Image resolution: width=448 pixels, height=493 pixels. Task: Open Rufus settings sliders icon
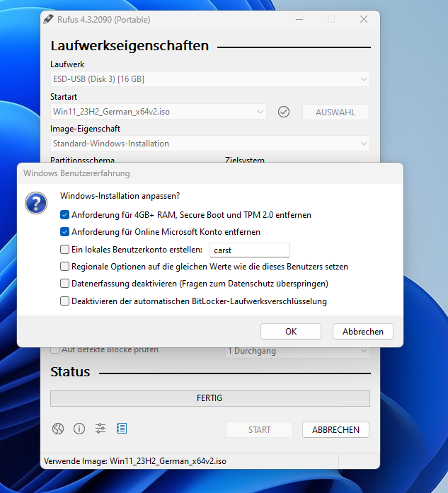pyautogui.click(x=100, y=428)
